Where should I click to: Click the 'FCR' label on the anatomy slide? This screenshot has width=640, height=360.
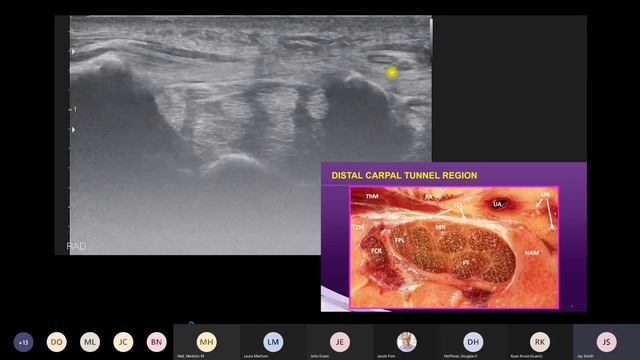tap(376, 251)
